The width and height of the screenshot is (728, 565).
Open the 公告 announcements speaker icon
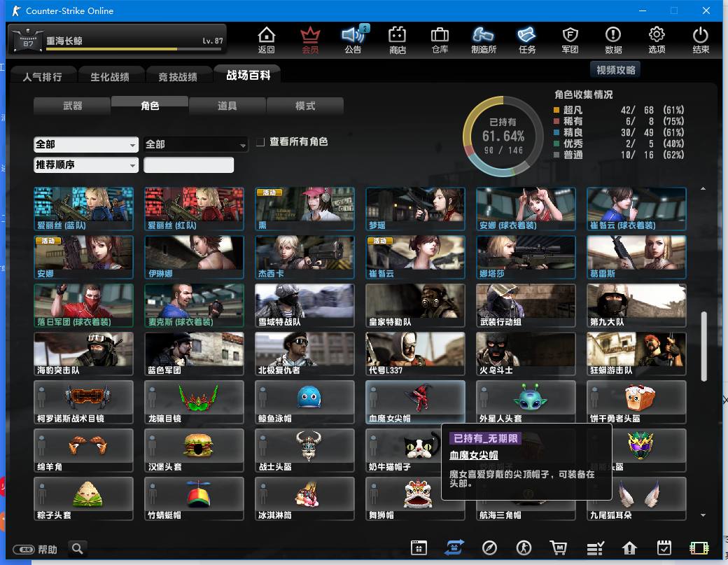[x=353, y=40]
